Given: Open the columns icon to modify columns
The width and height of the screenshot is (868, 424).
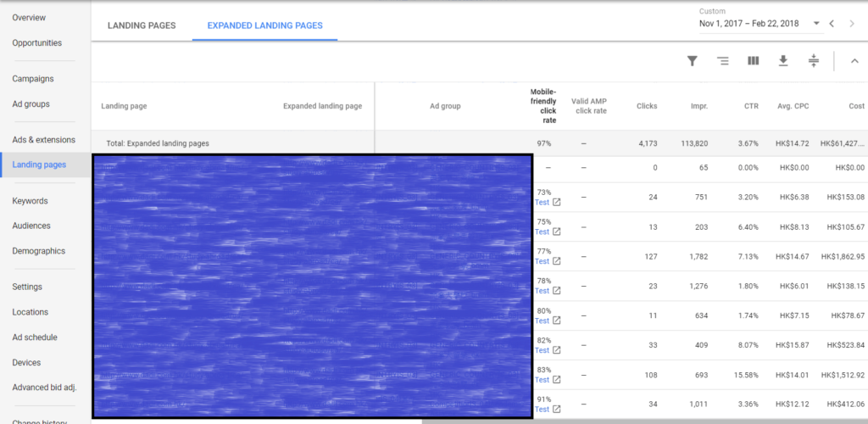Looking at the screenshot, I should pyautogui.click(x=753, y=61).
